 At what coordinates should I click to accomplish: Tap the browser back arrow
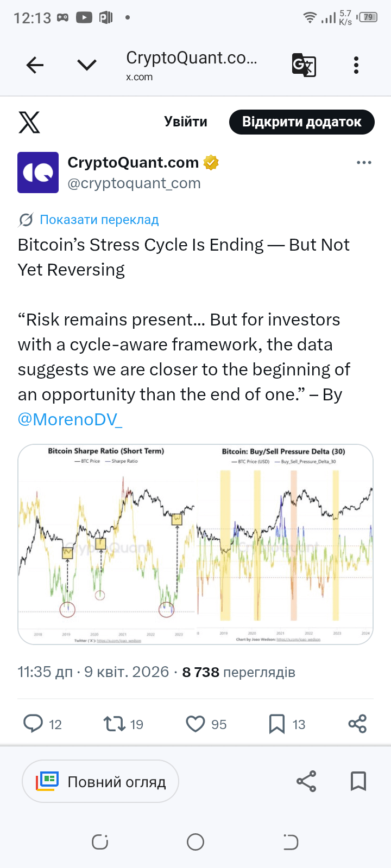point(35,66)
